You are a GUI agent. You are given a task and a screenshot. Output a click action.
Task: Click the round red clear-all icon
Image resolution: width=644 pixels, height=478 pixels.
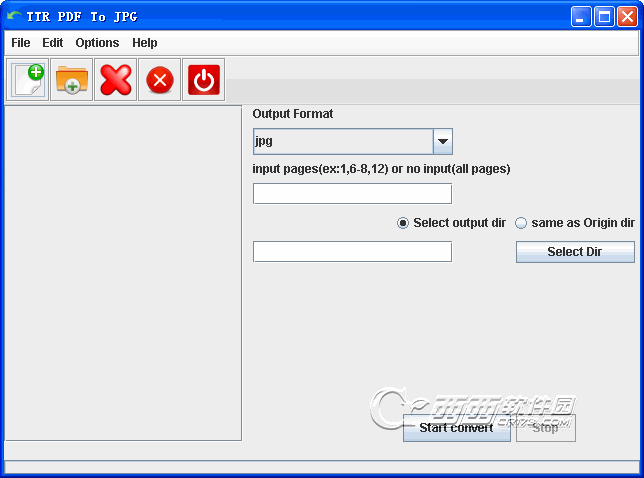[x=159, y=80]
